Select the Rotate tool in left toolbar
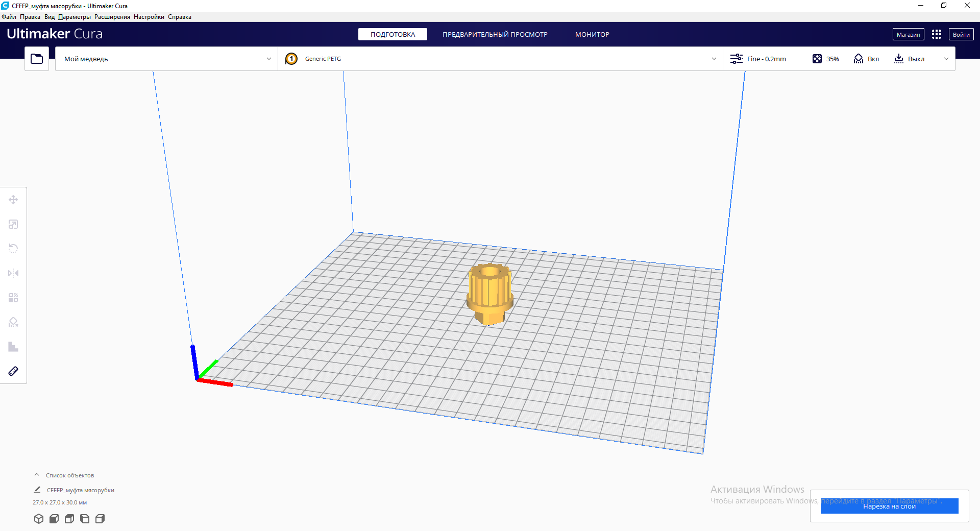The height and width of the screenshot is (531, 980). pos(13,249)
